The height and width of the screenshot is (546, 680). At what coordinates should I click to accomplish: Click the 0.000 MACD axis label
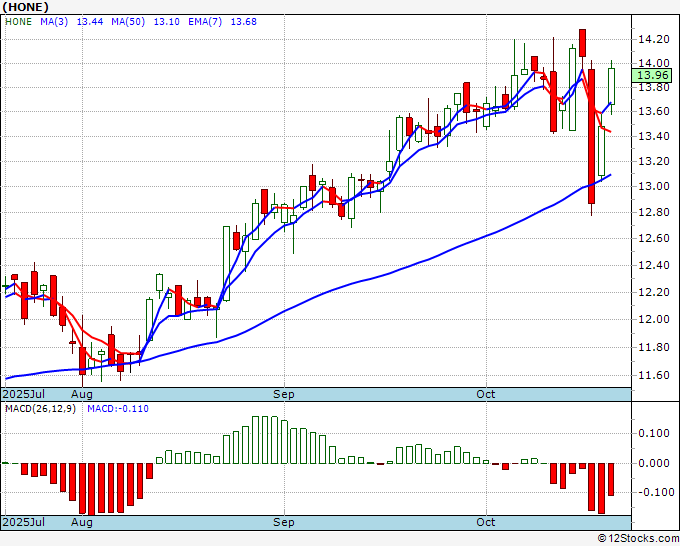coord(654,463)
